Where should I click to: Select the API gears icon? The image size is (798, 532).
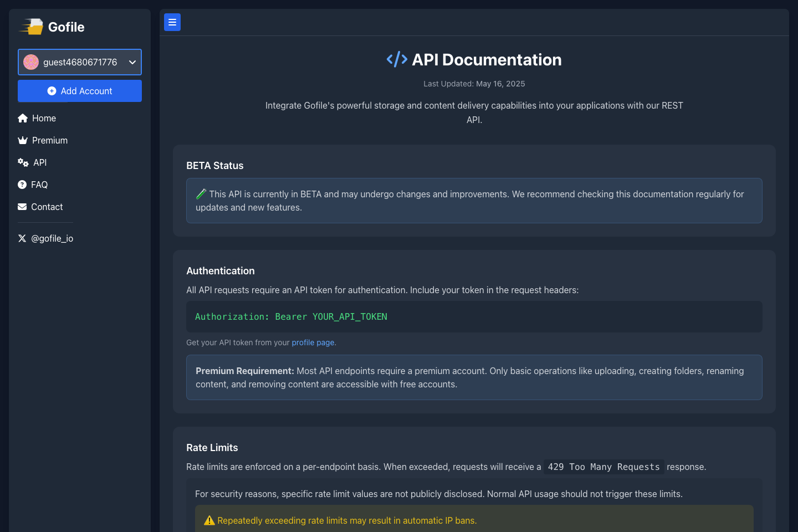[x=22, y=162]
